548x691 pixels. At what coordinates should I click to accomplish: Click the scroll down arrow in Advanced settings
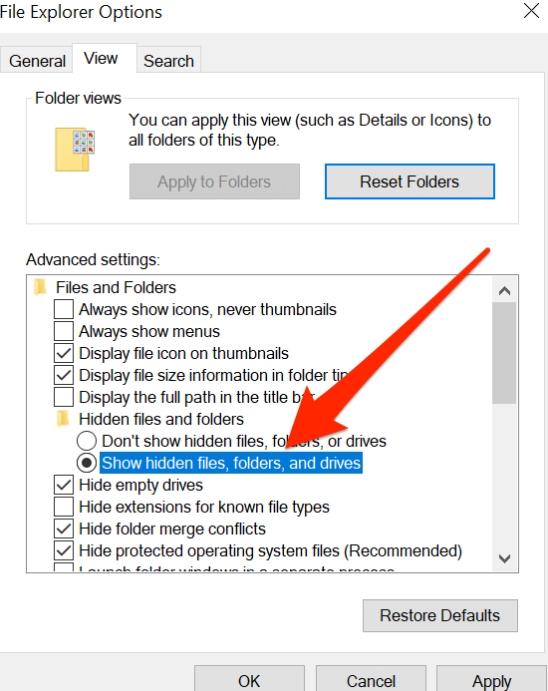[504, 559]
